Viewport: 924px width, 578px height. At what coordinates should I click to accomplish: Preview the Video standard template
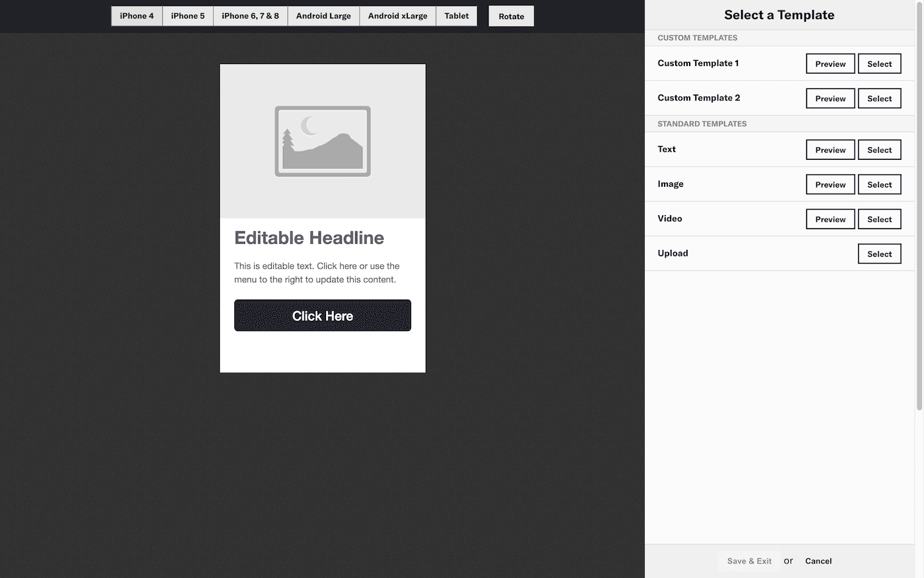pyautogui.click(x=830, y=219)
